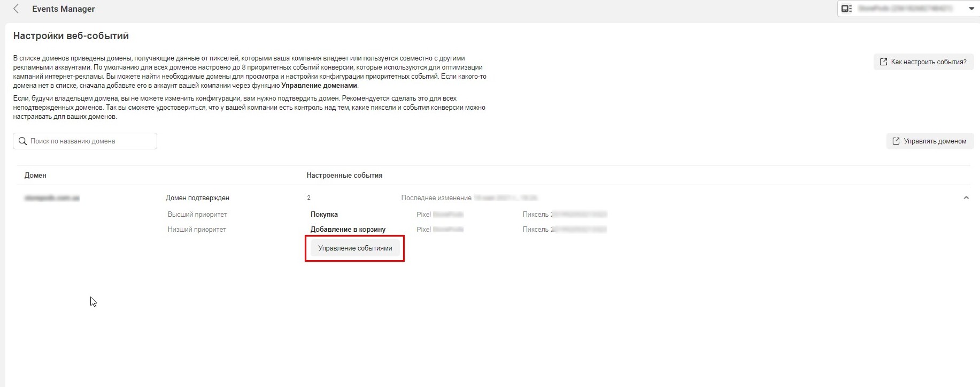Click the 'Пиксель' ID in 'Добавление в корзину' row
The width and height of the screenshot is (980, 387).
click(x=565, y=230)
